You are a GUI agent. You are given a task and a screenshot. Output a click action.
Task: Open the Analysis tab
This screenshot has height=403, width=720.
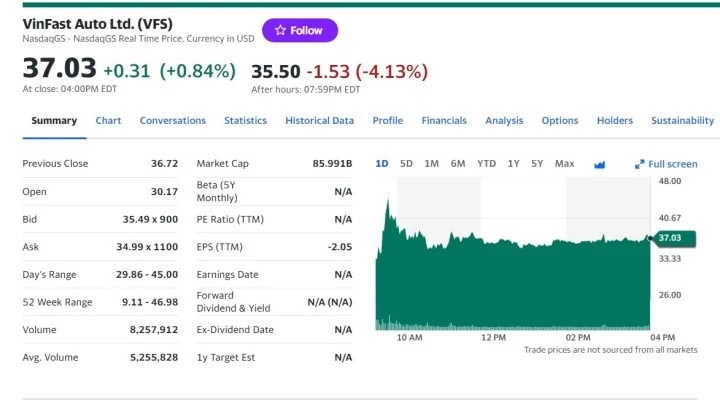point(504,121)
